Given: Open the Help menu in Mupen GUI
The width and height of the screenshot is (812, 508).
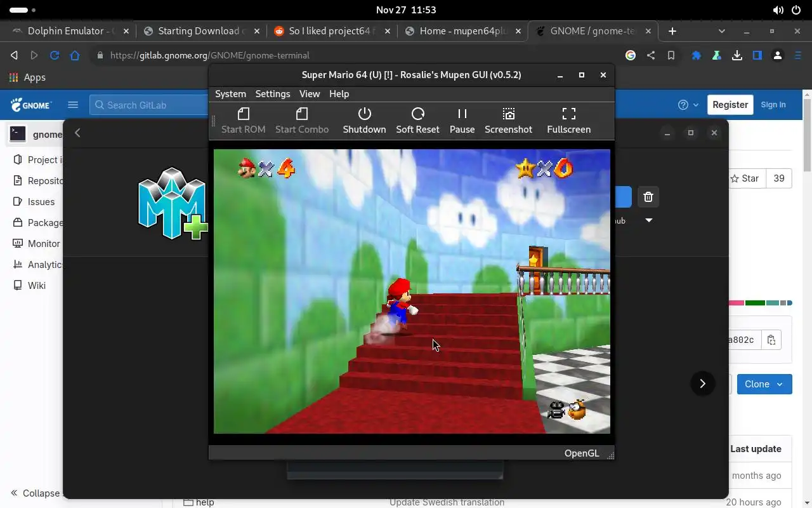Looking at the screenshot, I should click(x=339, y=93).
